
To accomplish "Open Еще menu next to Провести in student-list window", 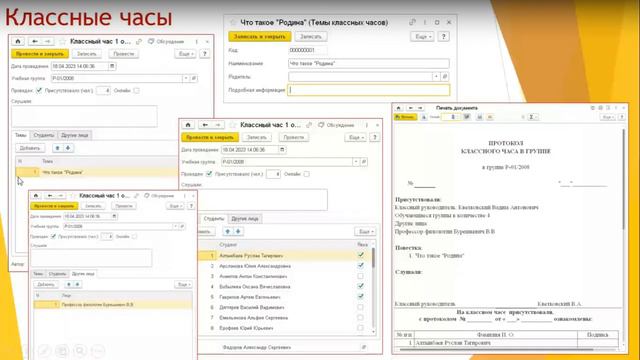I will tap(356, 138).
